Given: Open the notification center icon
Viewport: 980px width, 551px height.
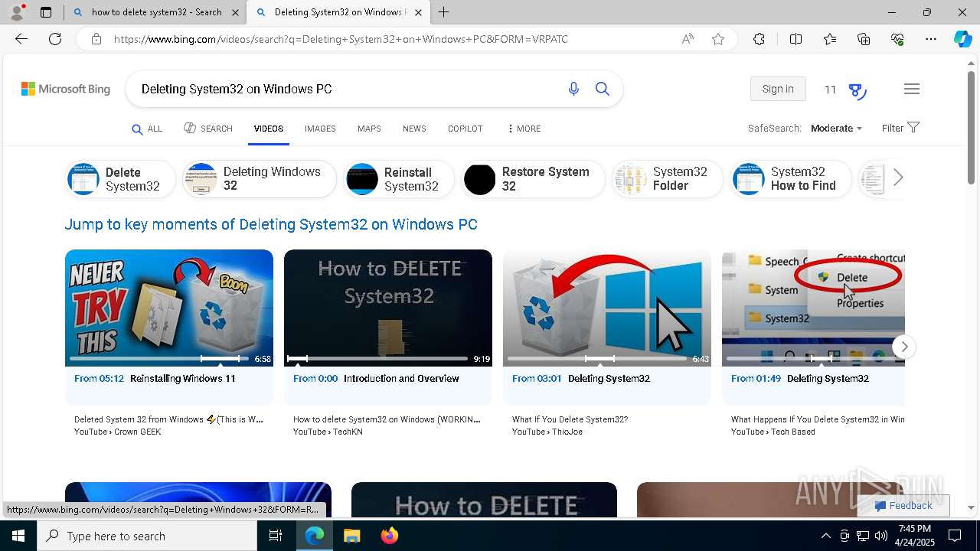Looking at the screenshot, I should point(955,536).
